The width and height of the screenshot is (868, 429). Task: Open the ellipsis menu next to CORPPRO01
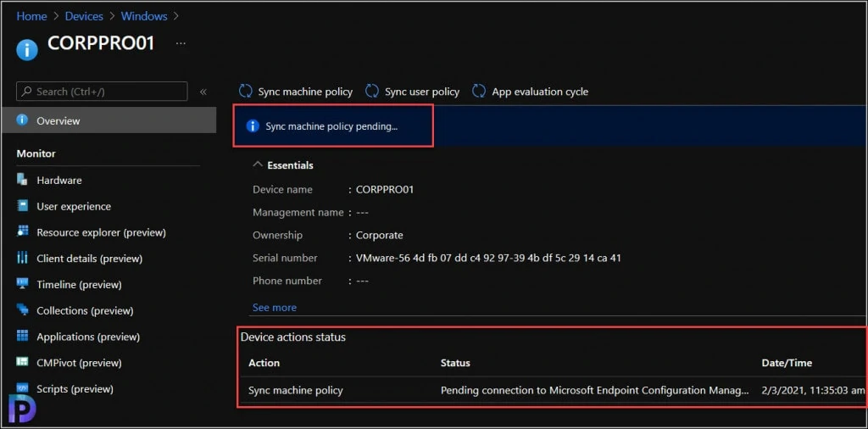pyautogui.click(x=181, y=43)
